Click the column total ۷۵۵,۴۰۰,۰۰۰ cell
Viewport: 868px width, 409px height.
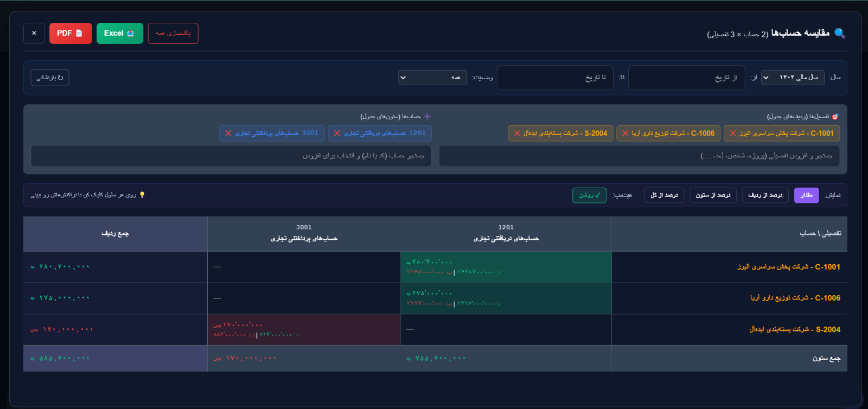506,359
